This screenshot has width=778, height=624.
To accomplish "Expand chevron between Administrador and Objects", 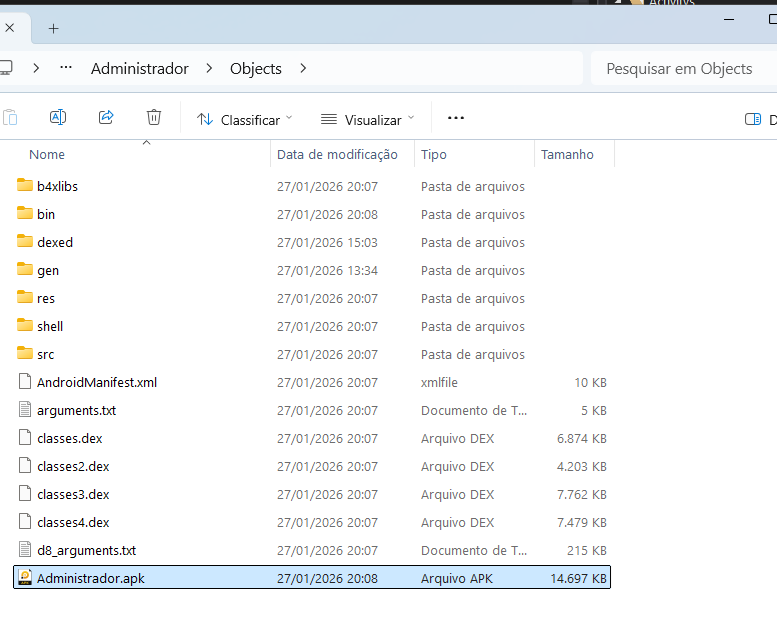I will pyautogui.click(x=209, y=68).
